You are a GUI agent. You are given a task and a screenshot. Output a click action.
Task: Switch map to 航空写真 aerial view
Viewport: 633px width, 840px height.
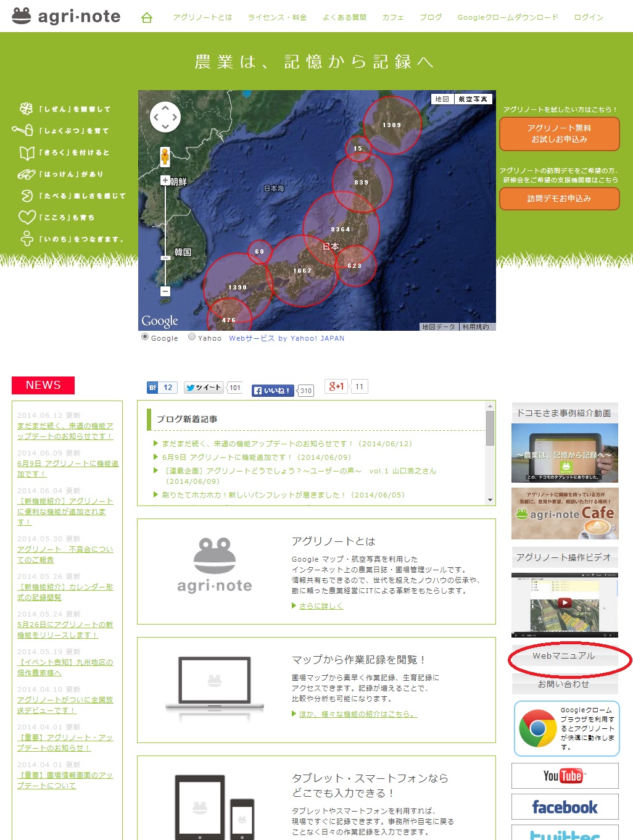[x=473, y=99]
